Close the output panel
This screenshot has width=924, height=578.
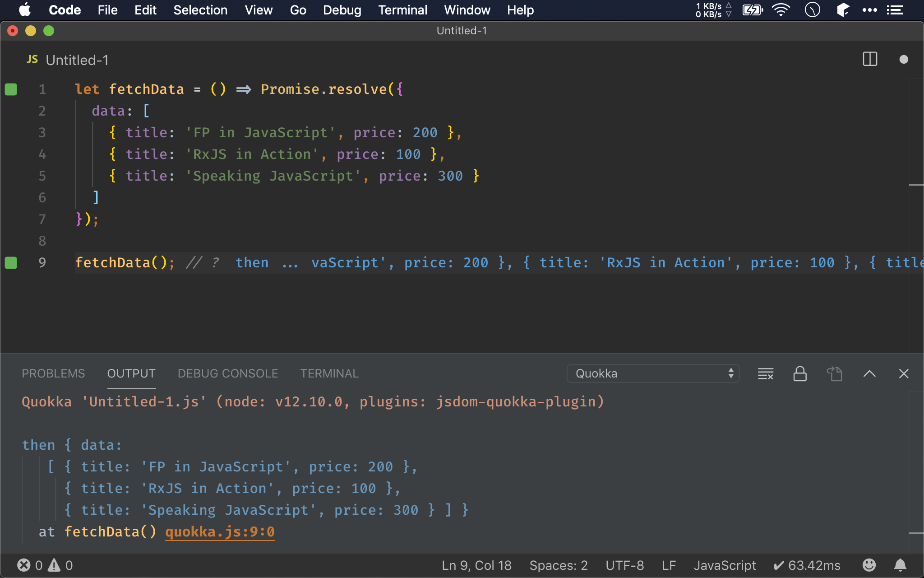tap(903, 373)
